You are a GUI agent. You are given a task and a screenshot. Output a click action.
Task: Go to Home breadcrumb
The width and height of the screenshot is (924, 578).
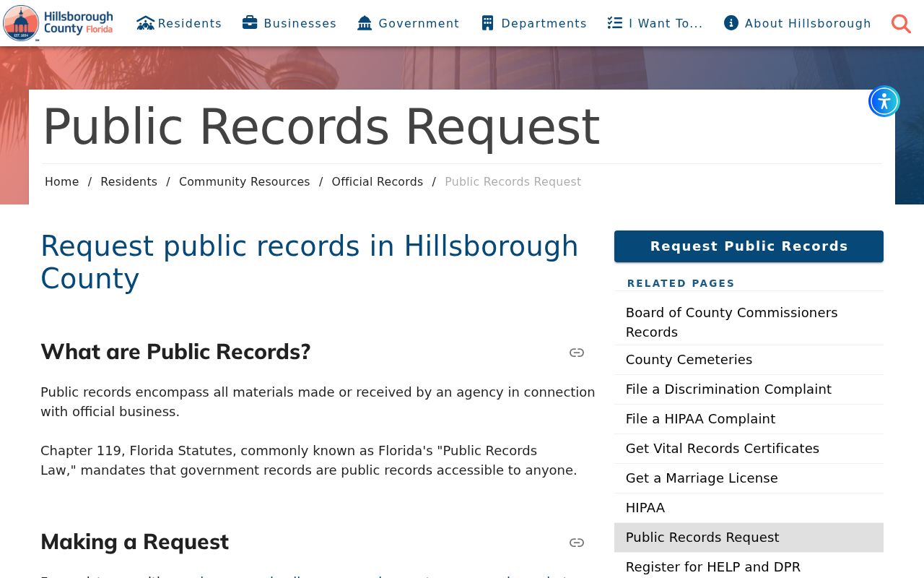click(x=61, y=182)
